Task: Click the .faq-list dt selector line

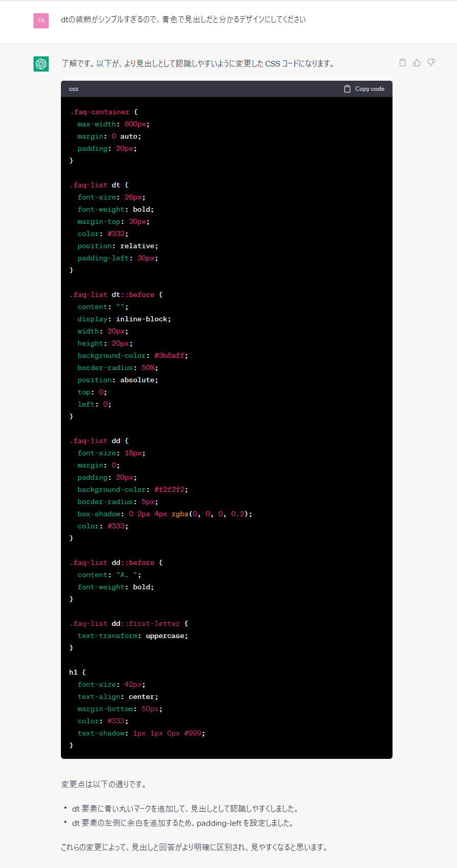Action: pyautogui.click(x=99, y=185)
